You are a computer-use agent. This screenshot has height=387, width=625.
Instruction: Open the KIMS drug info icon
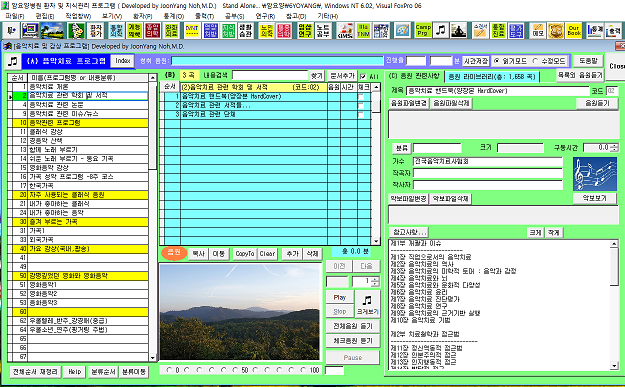345,30
